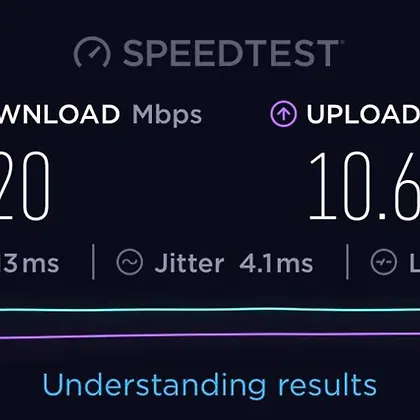Click the purple upload arrow icon
420x420 pixels.
[x=283, y=114]
